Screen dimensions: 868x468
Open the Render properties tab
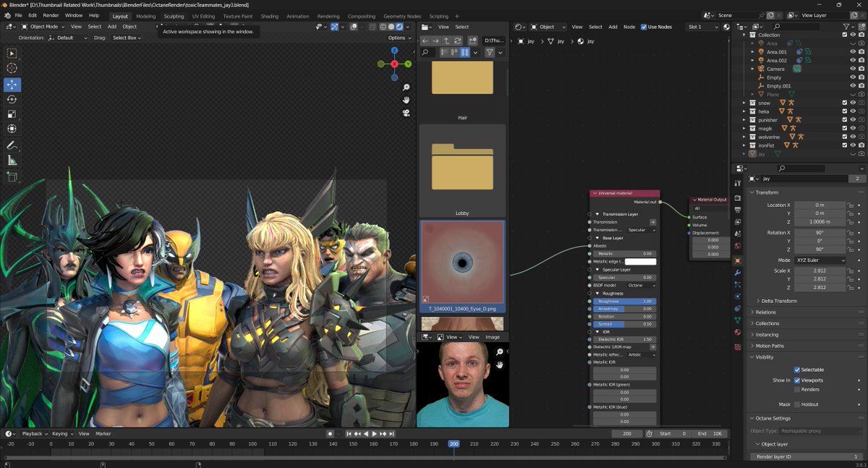(737, 198)
